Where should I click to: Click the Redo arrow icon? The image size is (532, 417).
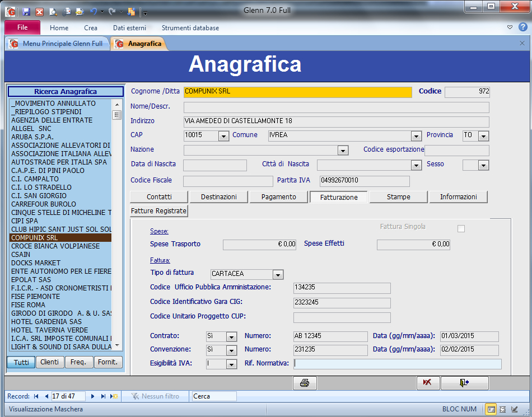111,12
